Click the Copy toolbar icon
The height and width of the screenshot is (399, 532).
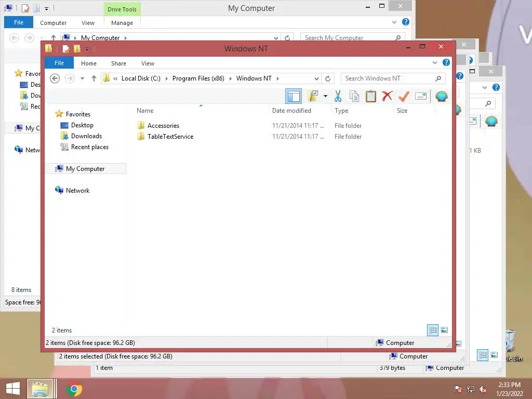point(354,96)
